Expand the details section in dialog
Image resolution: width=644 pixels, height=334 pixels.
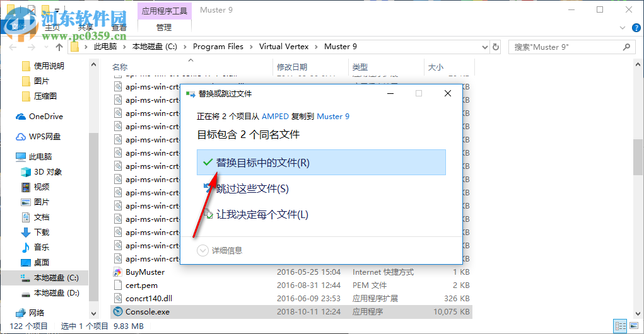[220, 250]
